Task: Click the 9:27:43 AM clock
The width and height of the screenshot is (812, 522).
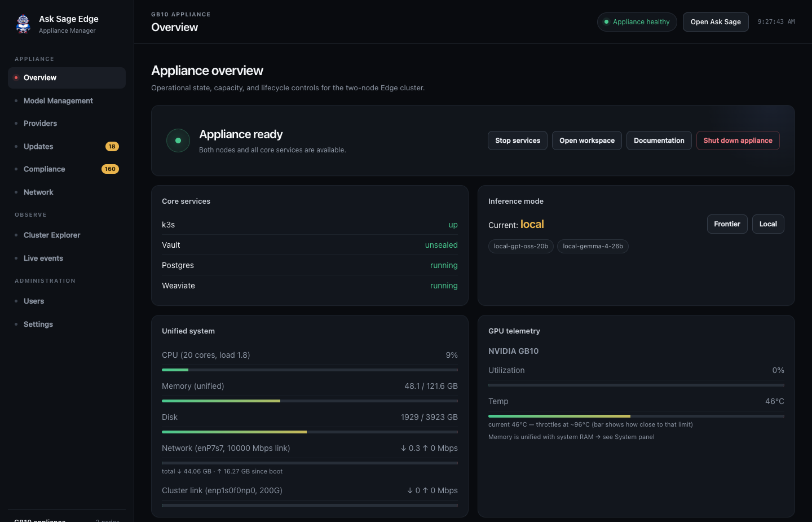Action: coord(776,22)
